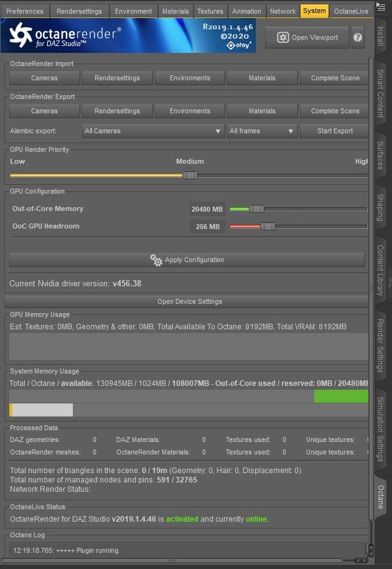Screen dimensions: 392x569
Task: Open the All Cameras Alembic dropdown
Action: 154,131
